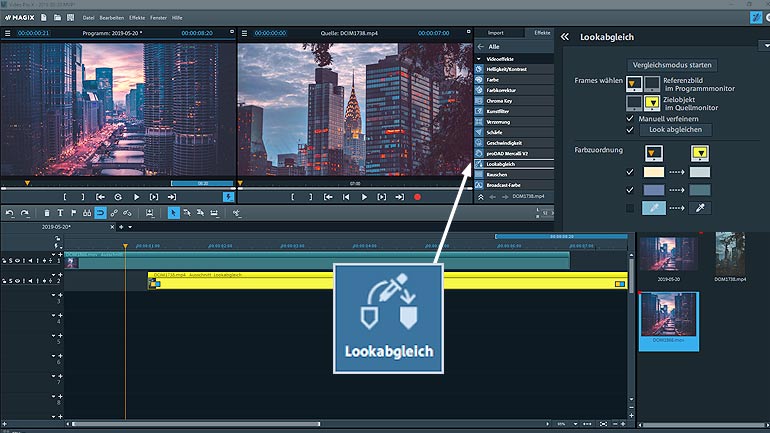Click the Look abgleichen button
This screenshot has width=770, height=433.
675,130
